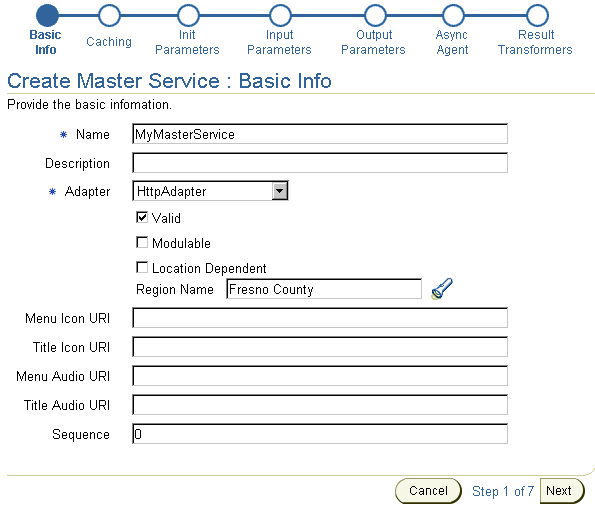
Task: Jump to Input Parameters step label
Action: [279, 42]
